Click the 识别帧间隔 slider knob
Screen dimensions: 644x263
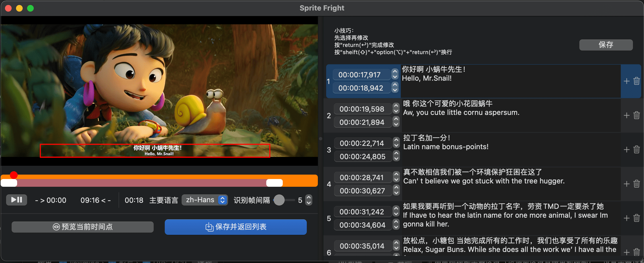tap(279, 200)
